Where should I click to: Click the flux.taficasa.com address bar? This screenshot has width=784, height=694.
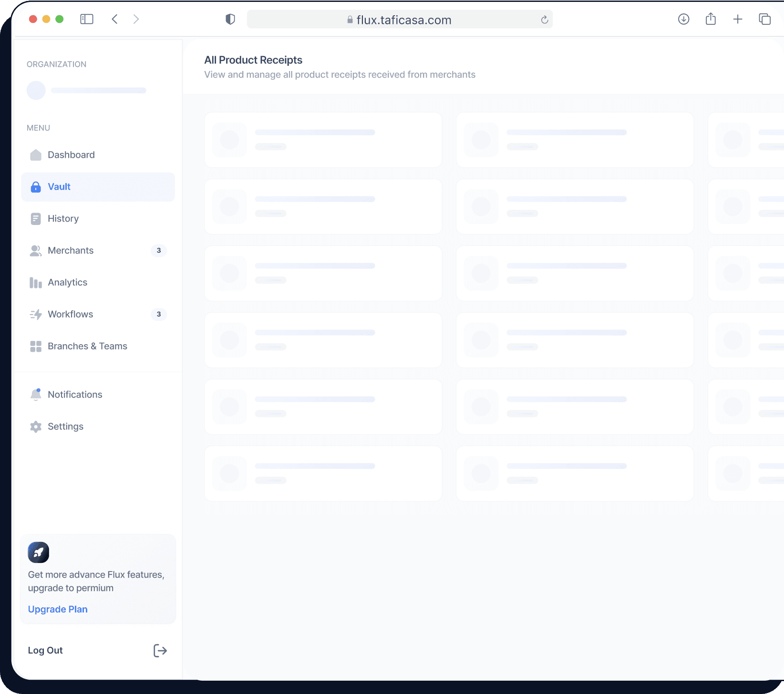[400, 20]
